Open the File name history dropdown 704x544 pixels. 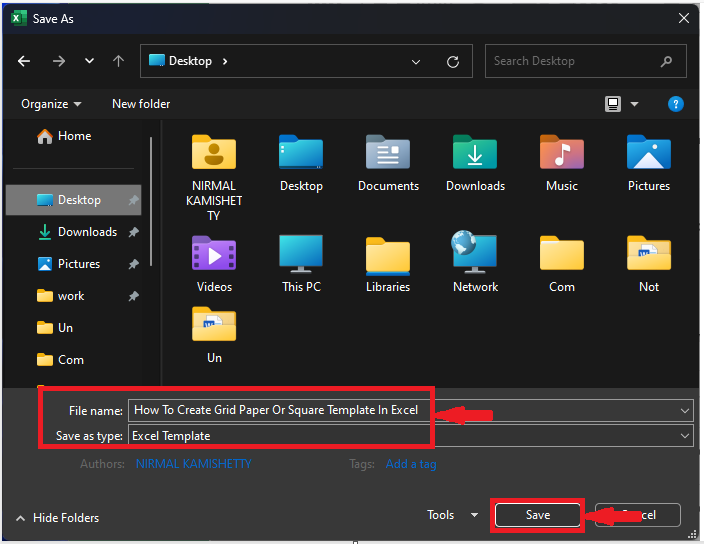click(x=684, y=410)
